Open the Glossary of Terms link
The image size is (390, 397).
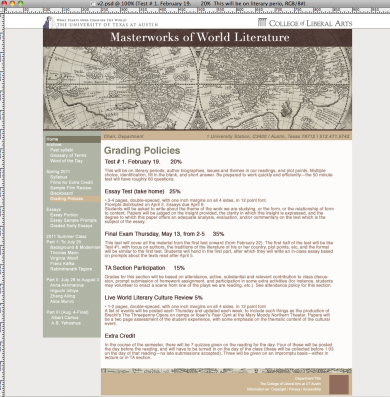(x=68, y=155)
